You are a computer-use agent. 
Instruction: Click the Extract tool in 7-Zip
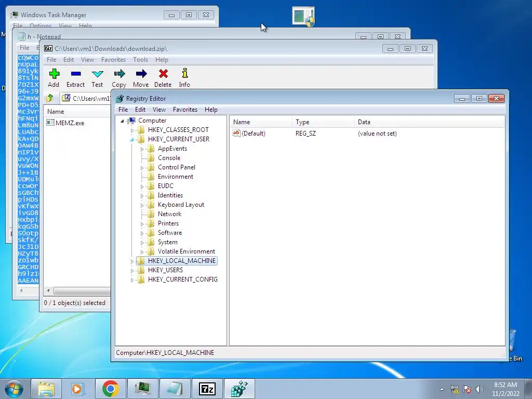[75, 78]
